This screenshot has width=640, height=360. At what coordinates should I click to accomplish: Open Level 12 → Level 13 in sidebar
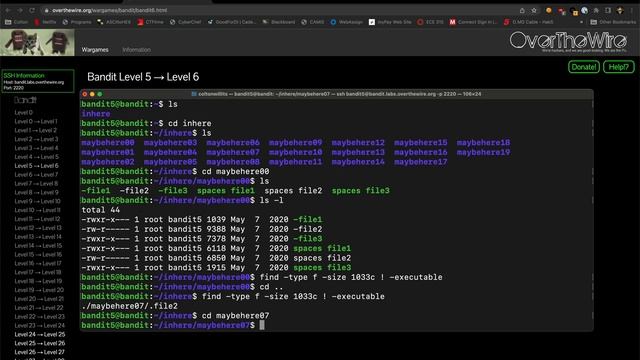[38, 228]
